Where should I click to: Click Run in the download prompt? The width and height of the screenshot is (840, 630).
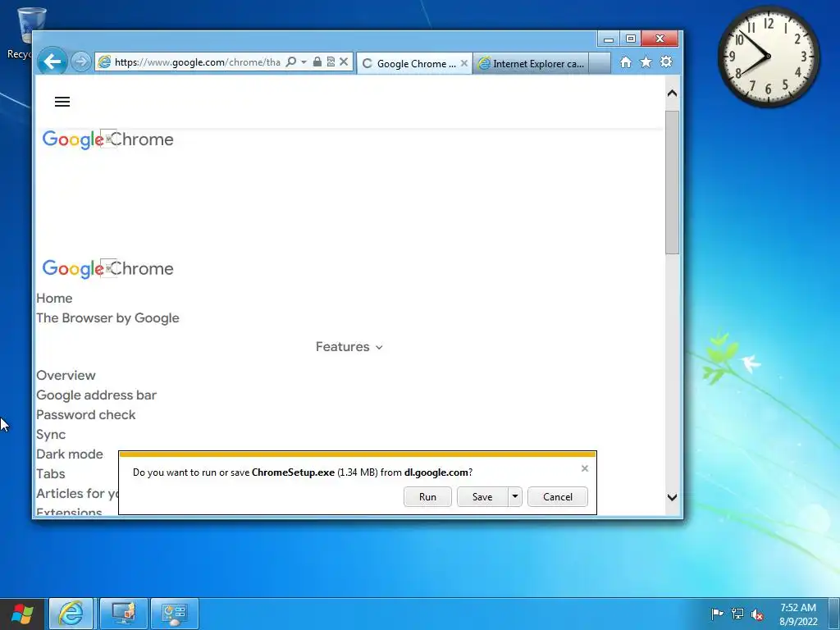(427, 496)
